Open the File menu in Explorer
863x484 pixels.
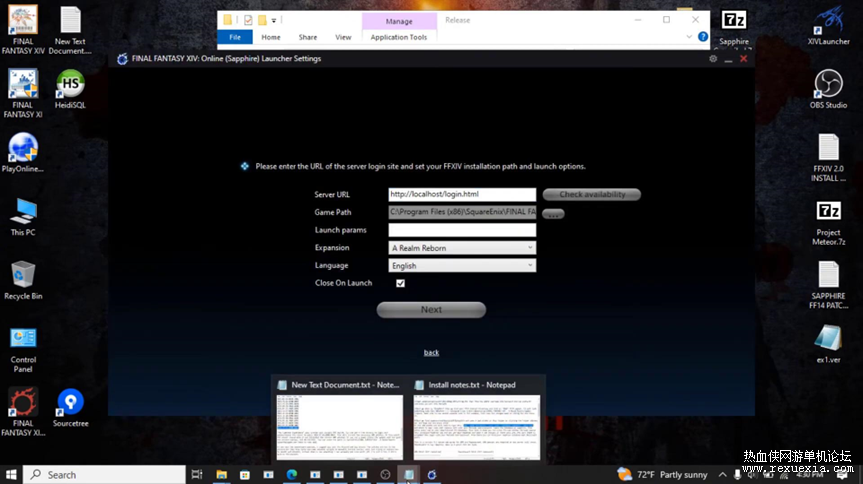[235, 37]
